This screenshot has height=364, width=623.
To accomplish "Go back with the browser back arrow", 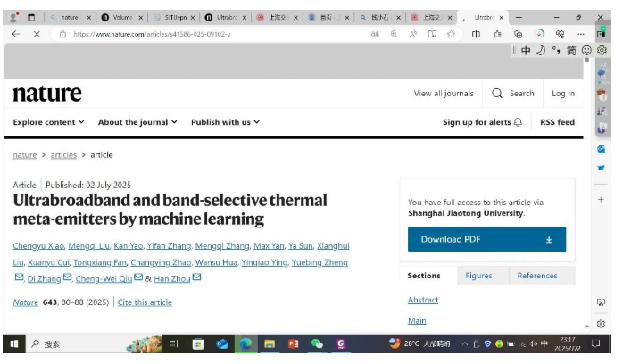I will click(16, 34).
